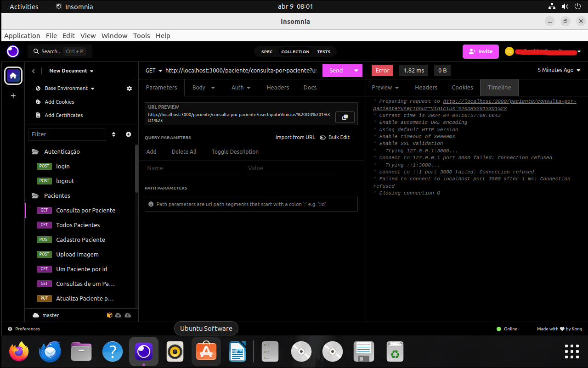The image size is (588, 368).
Task: Click the plus icon below the home button
Action: coord(13,96)
